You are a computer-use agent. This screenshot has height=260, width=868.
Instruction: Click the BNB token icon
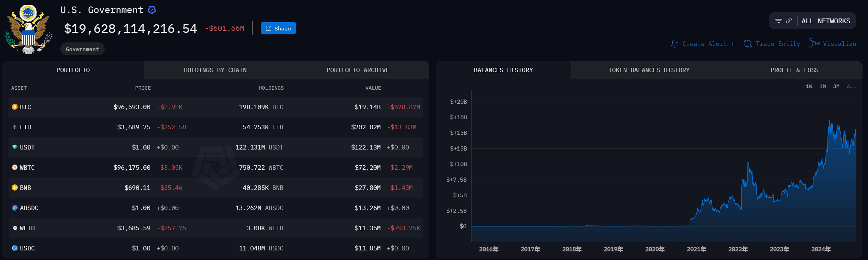(15, 187)
